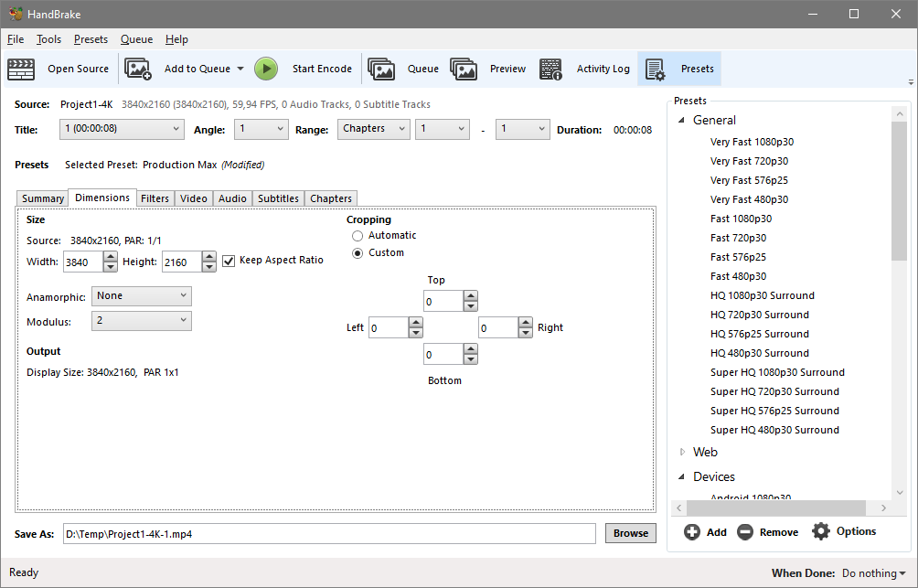Open the Help menu
Viewport: 918px width, 588px height.
pos(176,39)
